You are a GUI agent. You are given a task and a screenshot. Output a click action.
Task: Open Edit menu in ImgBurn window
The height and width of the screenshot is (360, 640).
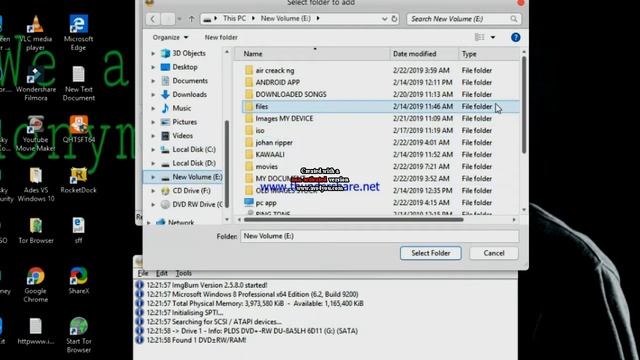tap(162, 273)
